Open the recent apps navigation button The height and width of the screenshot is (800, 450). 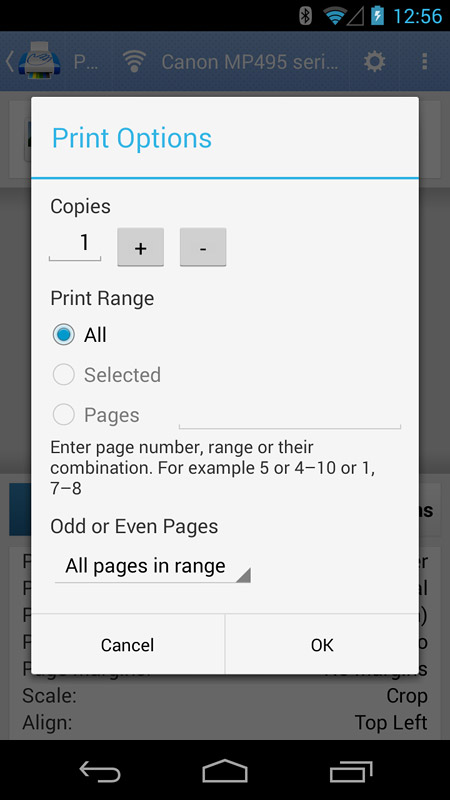(x=351, y=771)
